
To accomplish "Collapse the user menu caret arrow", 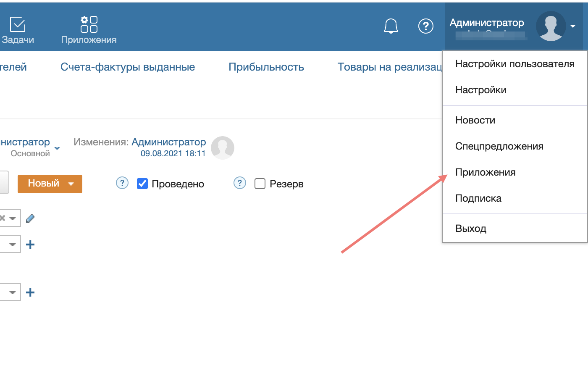I will click(573, 26).
